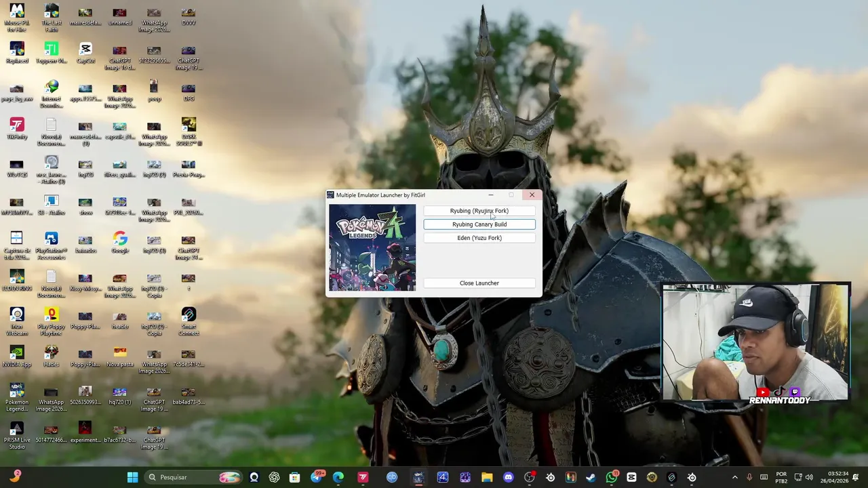Select the Kissy-Missy image file icon
868x488 pixels.
pyautogui.click(x=85, y=281)
